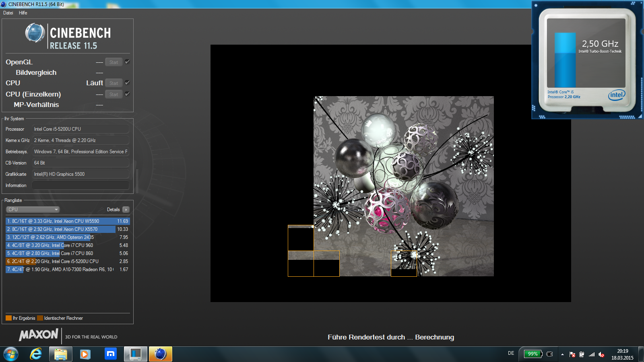Image resolution: width=644 pixels, height=362 pixels.
Task: Click the MAXON logo
Action: (39, 335)
